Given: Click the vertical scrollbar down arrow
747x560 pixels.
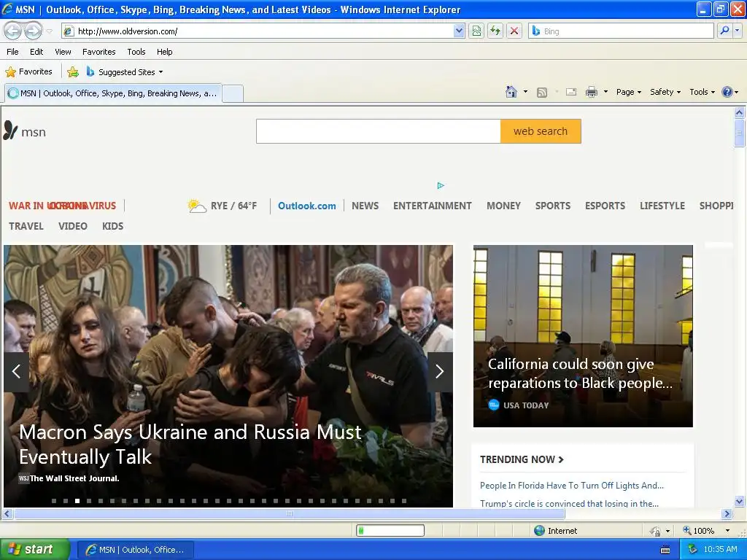Looking at the screenshot, I should pos(740,501).
